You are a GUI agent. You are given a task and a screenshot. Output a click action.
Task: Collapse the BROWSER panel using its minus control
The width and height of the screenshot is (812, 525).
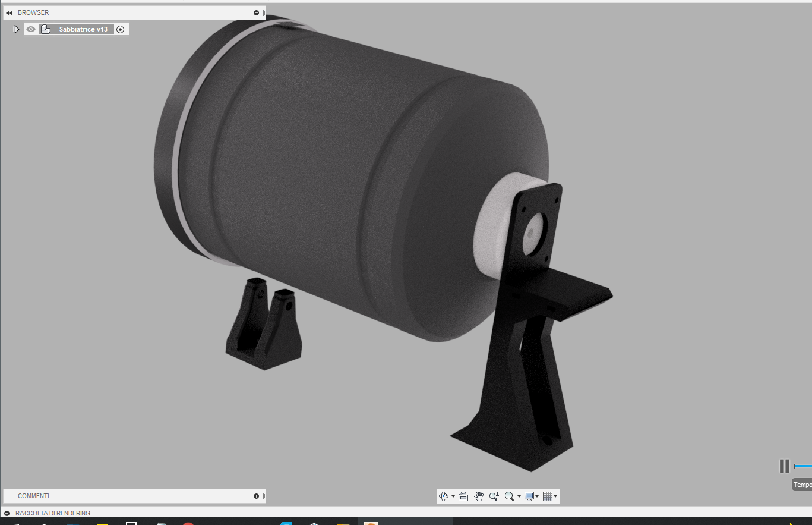256,12
